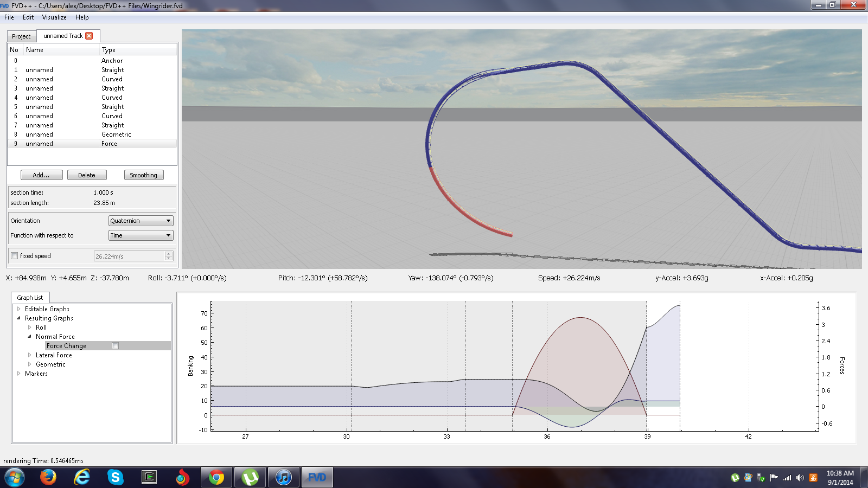Screen dimensions: 868x488
Task: Click the Smoothing button
Action: point(144,175)
